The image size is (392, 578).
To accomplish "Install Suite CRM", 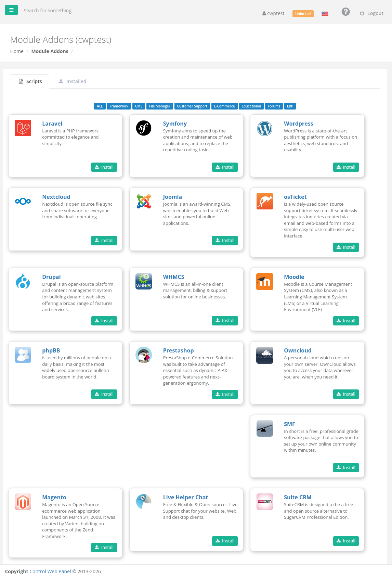I will coord(346,541).
